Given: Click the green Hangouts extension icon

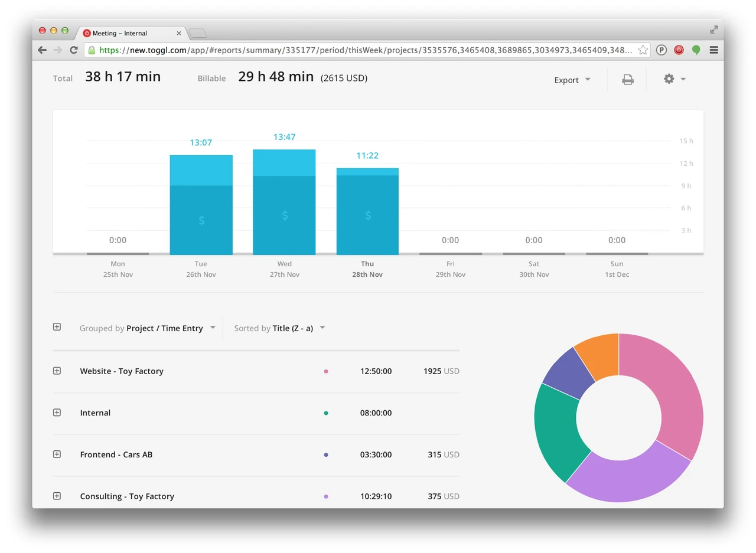Looking at the screenshot, I should (696, 50).
